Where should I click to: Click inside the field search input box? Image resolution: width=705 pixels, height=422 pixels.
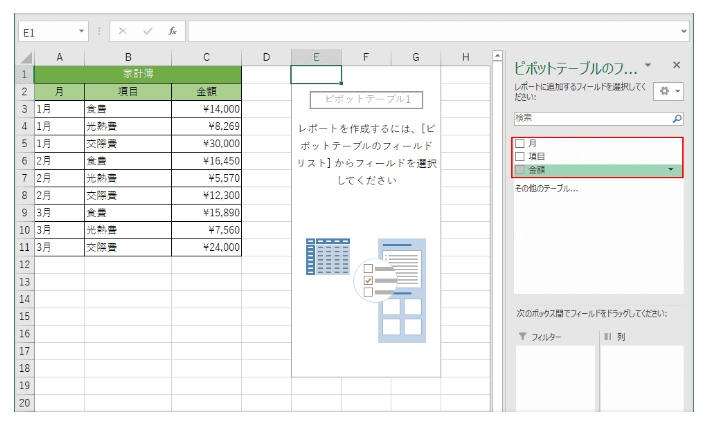pyautogui.click(x=590, y=118)
